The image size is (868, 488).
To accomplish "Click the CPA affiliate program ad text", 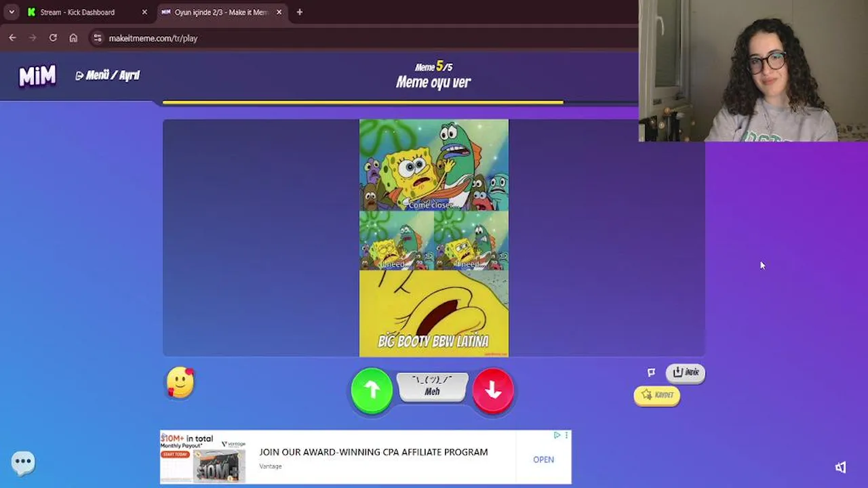I will click(x=374, y=452).
